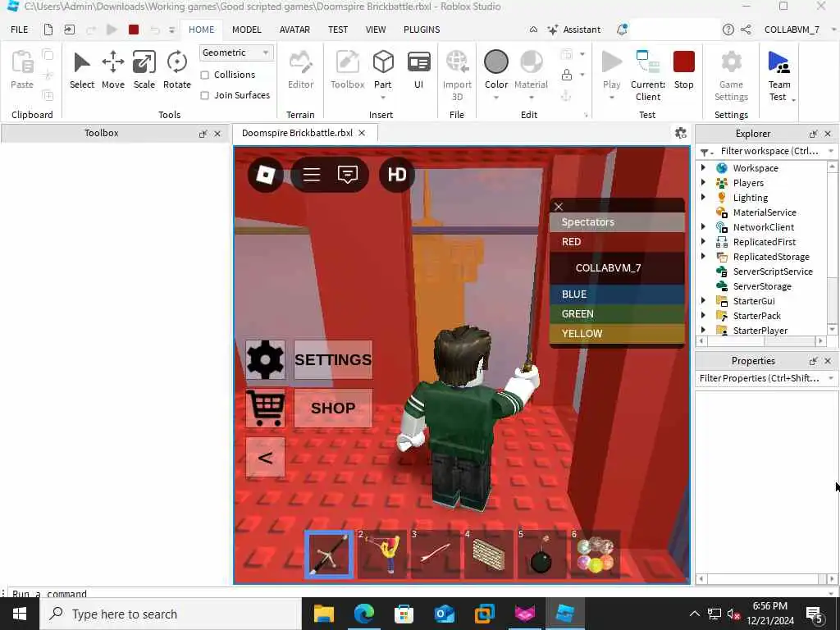This screenshot has width=840, height=630.
Task: Switch to the AVATAR tab
Action: 294,30
